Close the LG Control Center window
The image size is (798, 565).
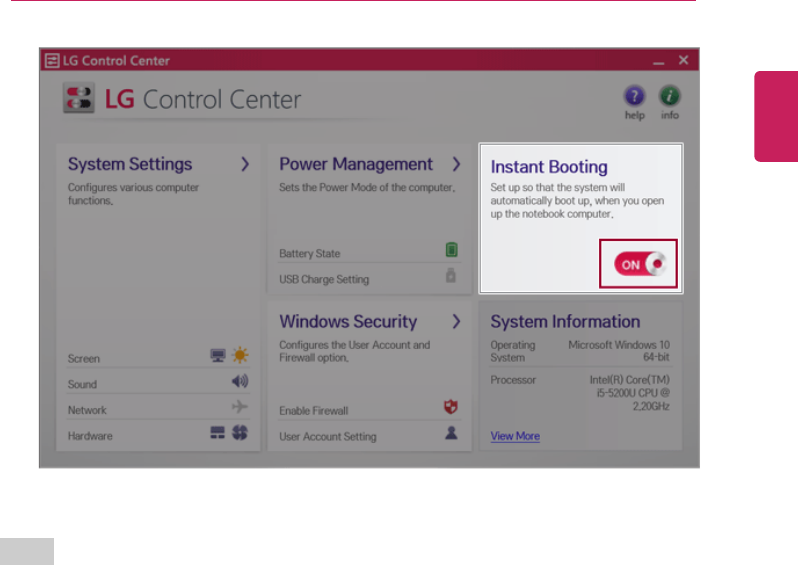[683, 60]
